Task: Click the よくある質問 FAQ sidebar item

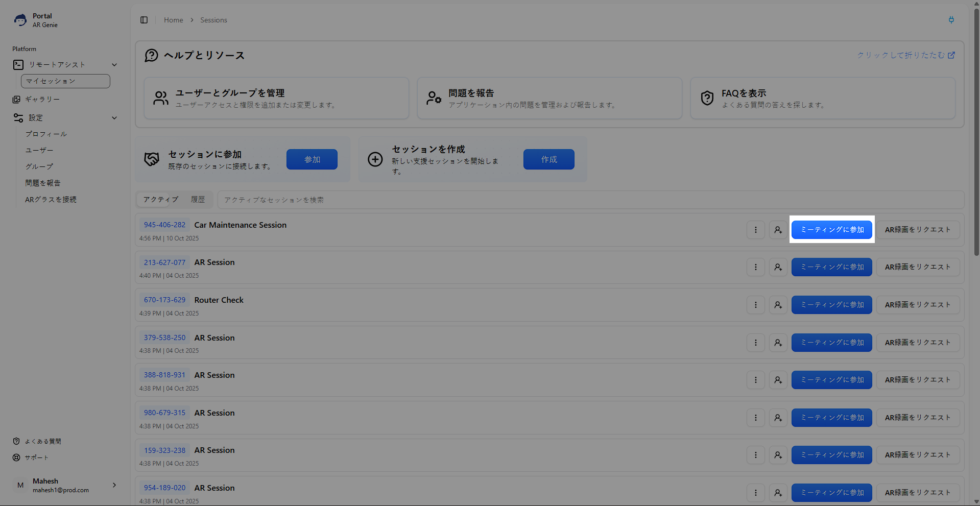Action: (x=43, y=441)
